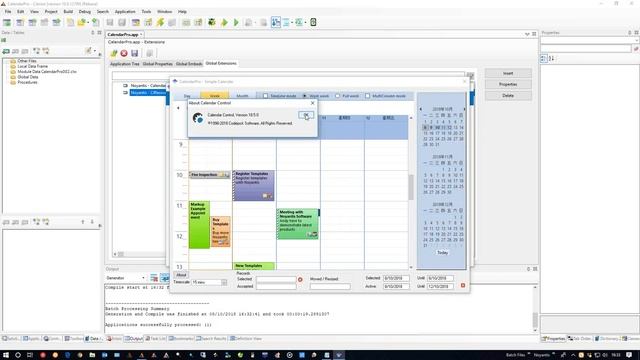The height and width of the screenshot is (360, 640).
Task: Open the Timescale dropdown
Action: [x=224, y=282]
